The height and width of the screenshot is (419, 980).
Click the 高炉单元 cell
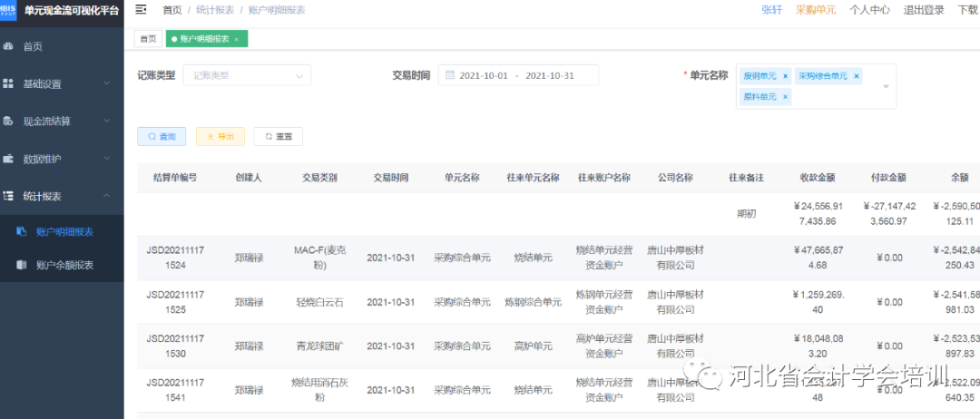click(534, 346)
